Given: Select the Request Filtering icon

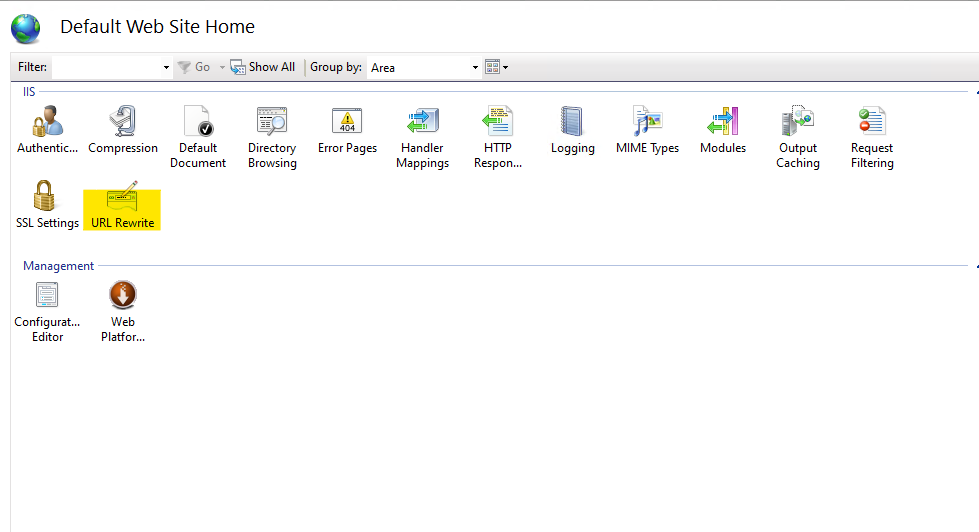Looking at the screenshot, I should coord(872,121).
